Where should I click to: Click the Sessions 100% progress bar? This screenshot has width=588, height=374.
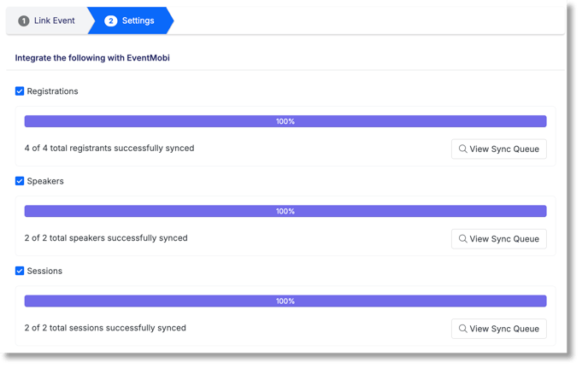click(x=285, y=301)
